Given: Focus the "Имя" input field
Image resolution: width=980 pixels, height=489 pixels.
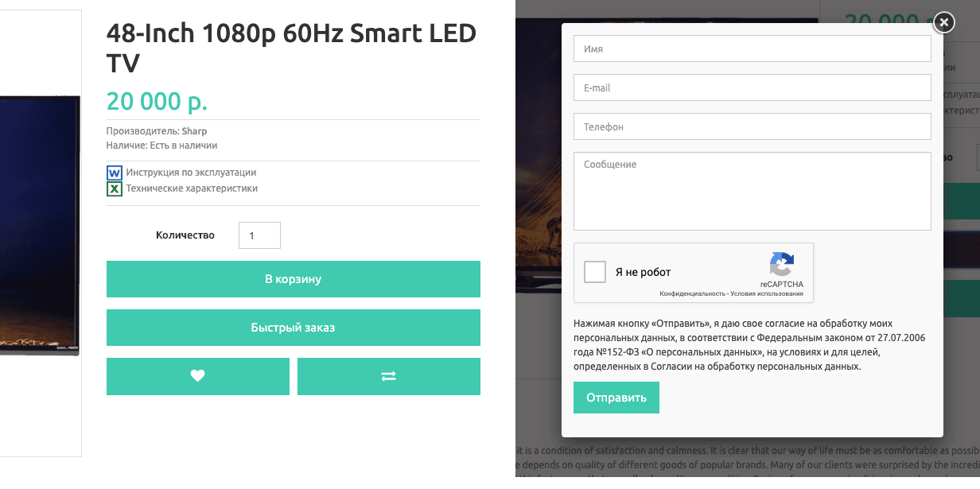Looking at the screenshot, I should pos(752,49).
